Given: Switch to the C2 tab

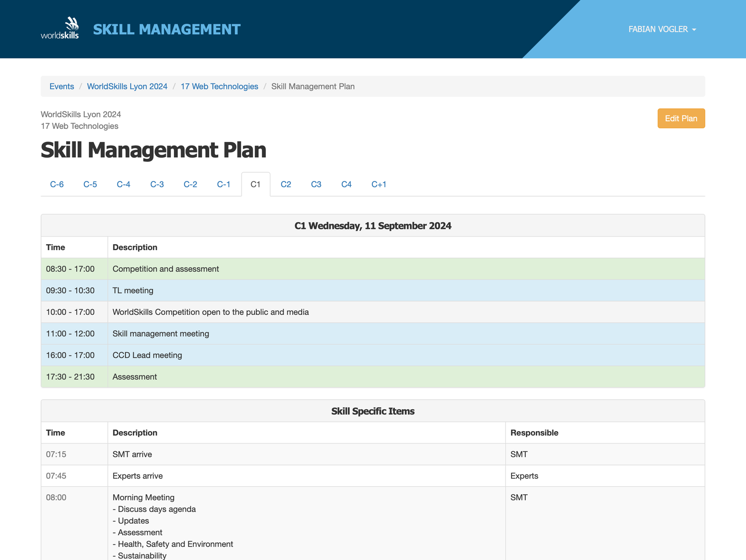Looking at the screenshot, I should coord(286,184).
